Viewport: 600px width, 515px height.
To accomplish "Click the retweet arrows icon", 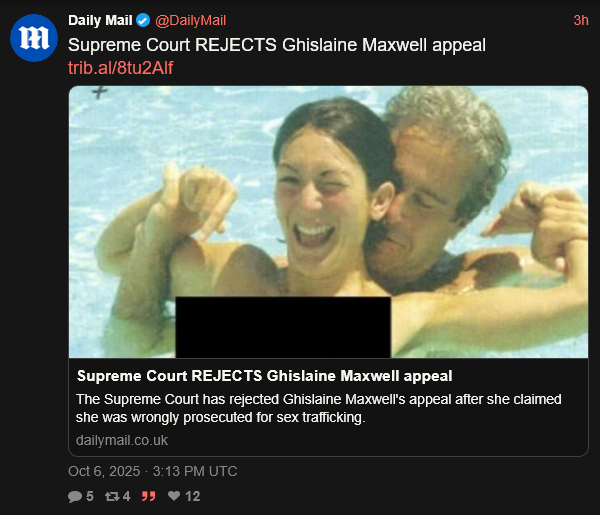I will [x=112, y=497].
